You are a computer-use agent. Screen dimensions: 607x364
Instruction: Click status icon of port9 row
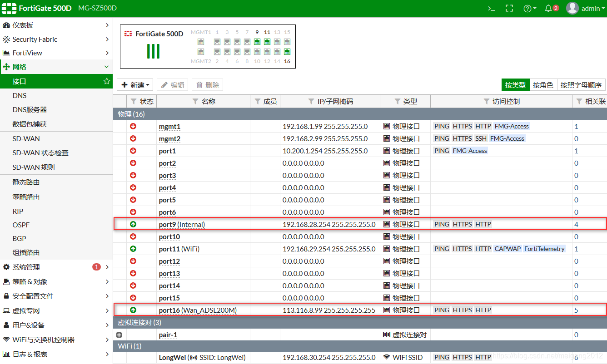click(x=133, y=224)
